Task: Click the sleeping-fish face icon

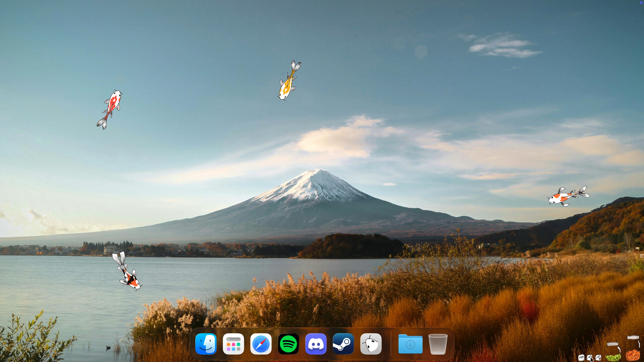Action: click(582, 357)
